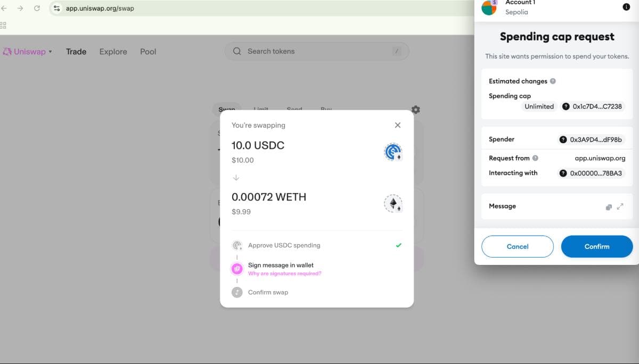This screenshot has width=639, height=364.
Task: Cancel the spending cap request
Action: click(x=517, y=246)
